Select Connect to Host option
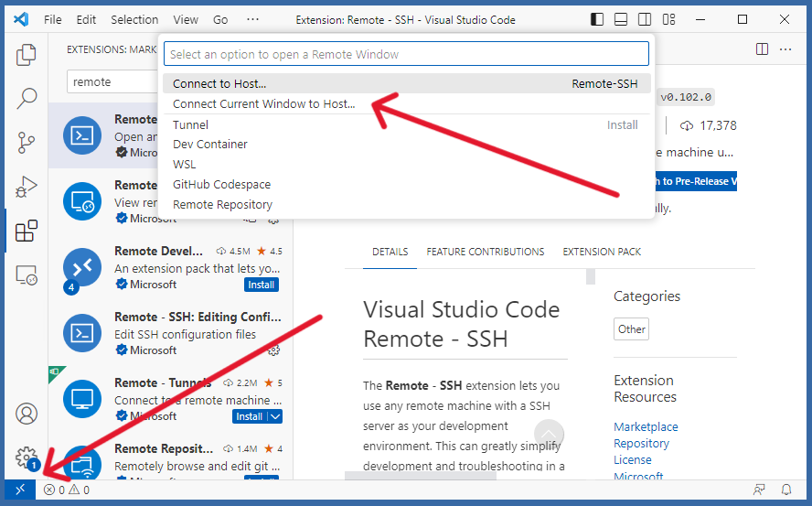This screenshot has width=812, height=506. (x=219, y=84)
